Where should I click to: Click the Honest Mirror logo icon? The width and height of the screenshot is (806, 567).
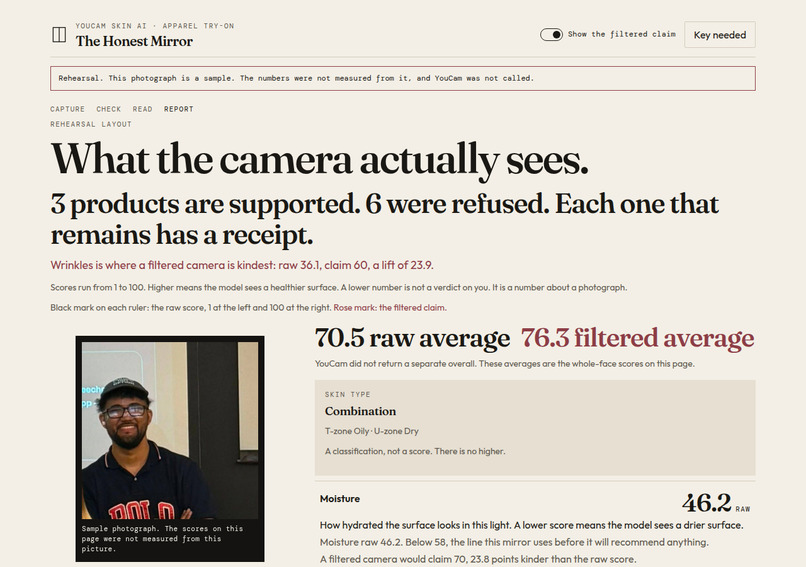click(59, 35)
